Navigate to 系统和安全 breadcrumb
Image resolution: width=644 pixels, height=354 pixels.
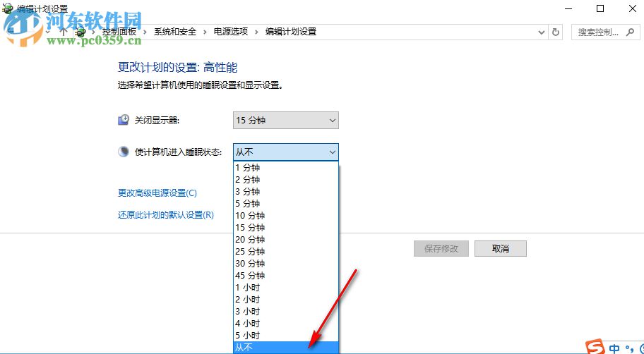[x=175, y=32]
